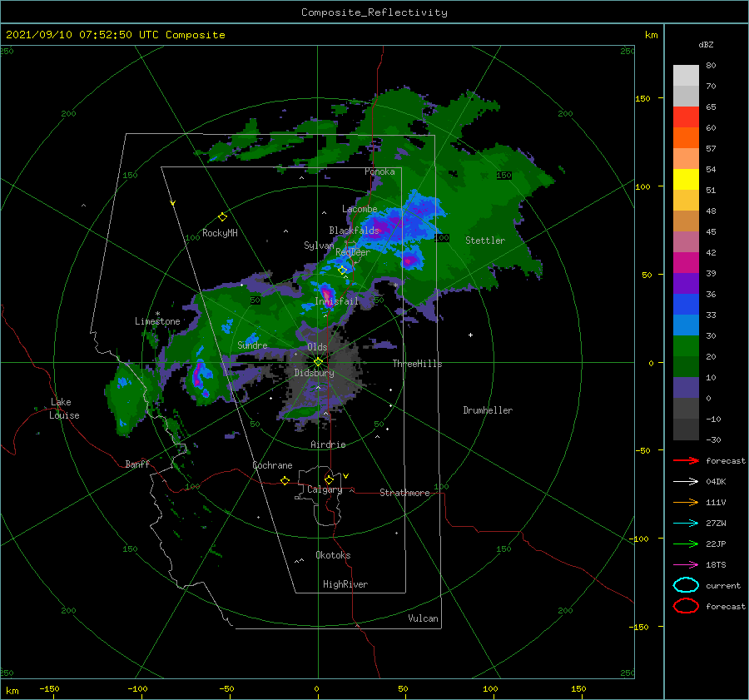
Task: Click the Stettler label on map
Action: pyautogui.click(x=485, y=241)
